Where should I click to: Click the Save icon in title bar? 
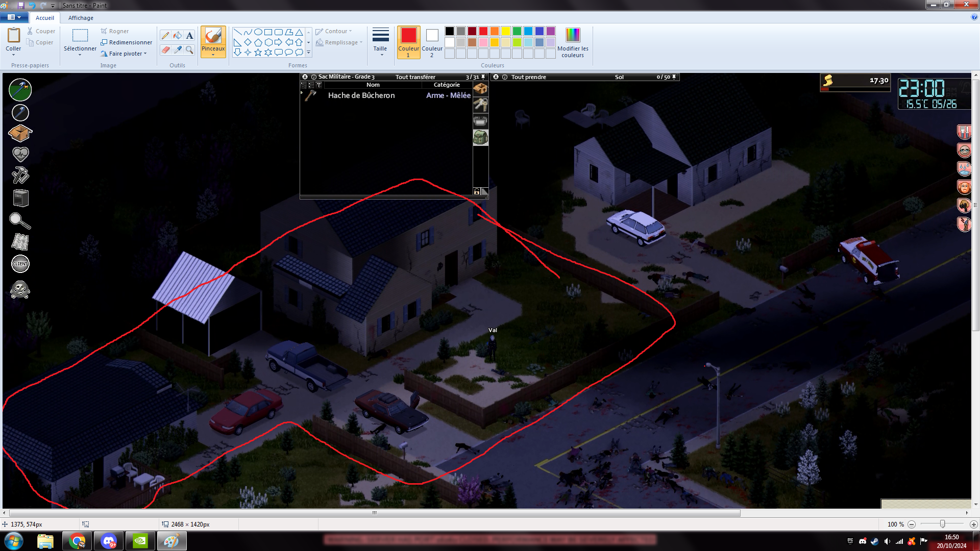click(21, 5)
